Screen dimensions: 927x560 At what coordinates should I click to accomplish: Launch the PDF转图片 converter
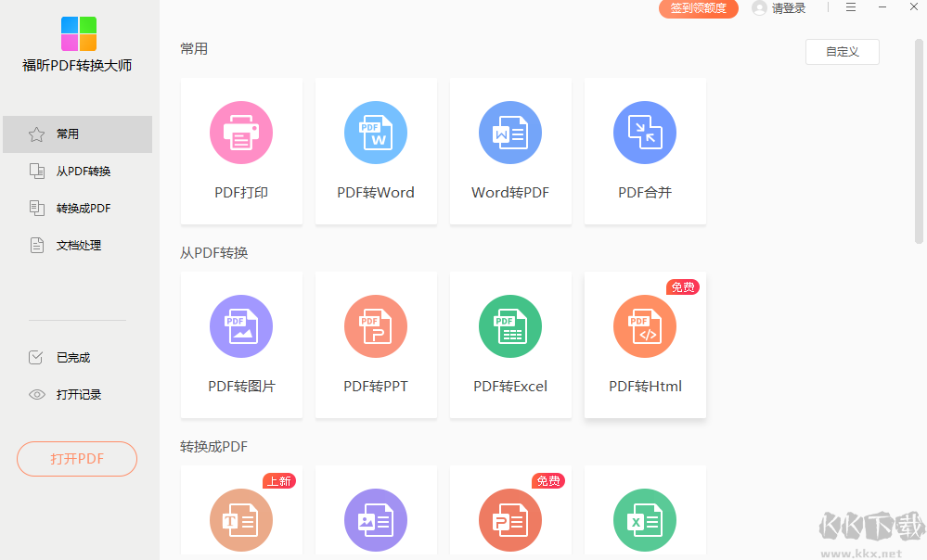tap(241, 345)
